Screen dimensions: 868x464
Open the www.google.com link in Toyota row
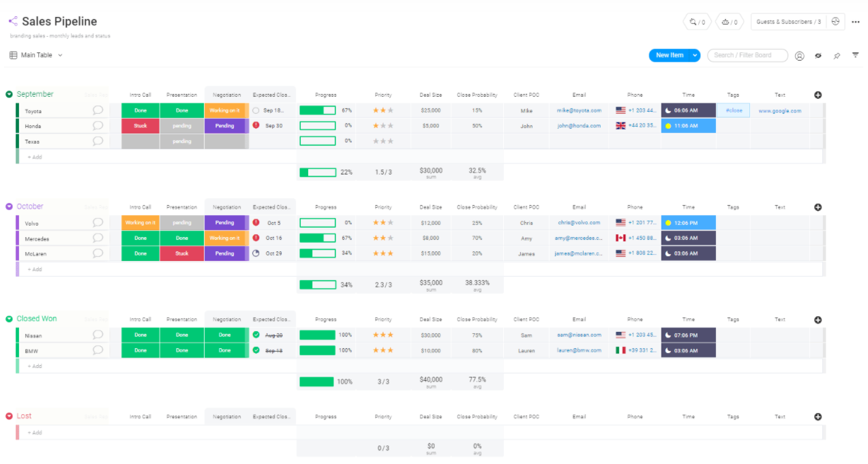(780, 110)
